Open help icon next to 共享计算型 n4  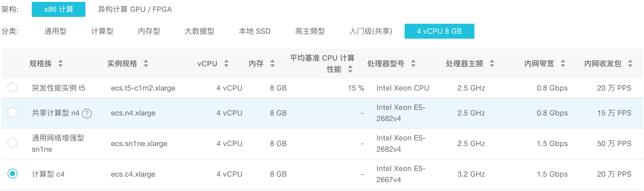[x=87, y=114]
